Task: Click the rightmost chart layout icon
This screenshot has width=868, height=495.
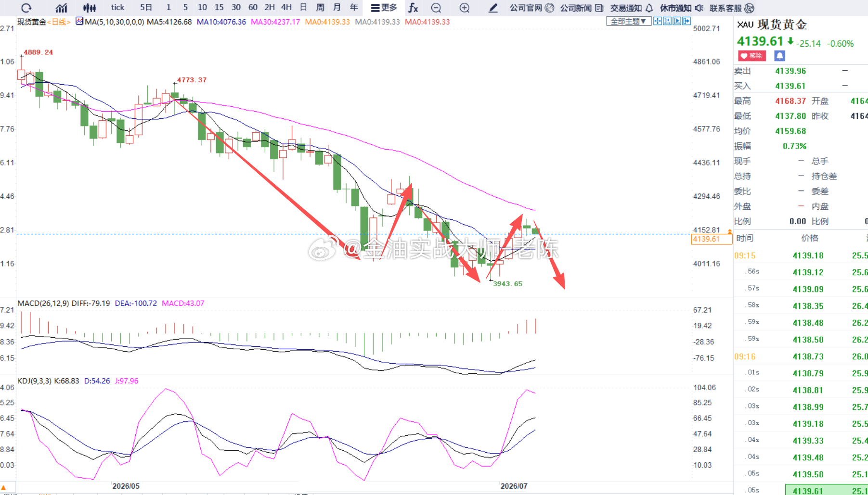Action: tap(687, 21)
